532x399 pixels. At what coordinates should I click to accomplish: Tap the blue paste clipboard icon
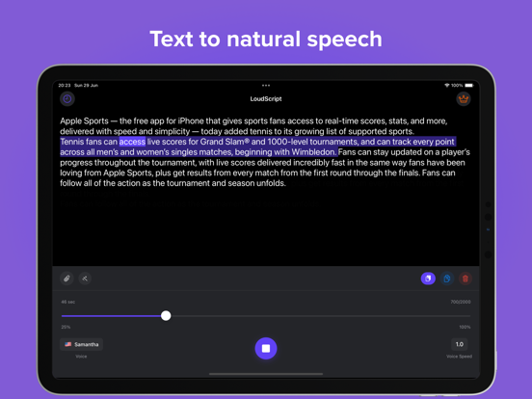click(447, 279)
